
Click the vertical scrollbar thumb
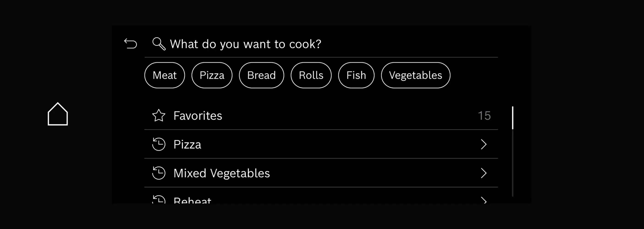tap(512, 118)
